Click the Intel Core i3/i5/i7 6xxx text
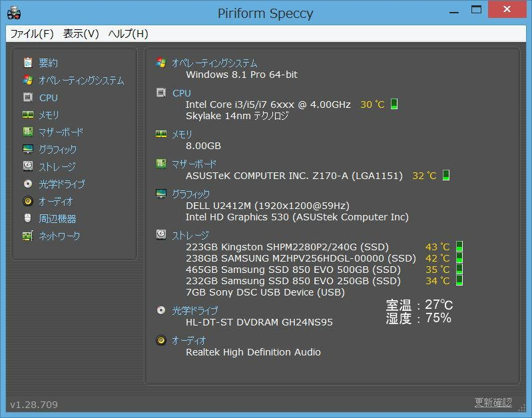The height and width of the screenshot is (418, 532). 268,104
